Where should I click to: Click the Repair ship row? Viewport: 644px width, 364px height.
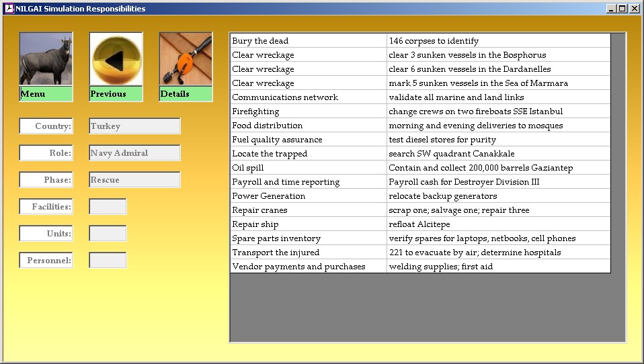tap(308, 224)
